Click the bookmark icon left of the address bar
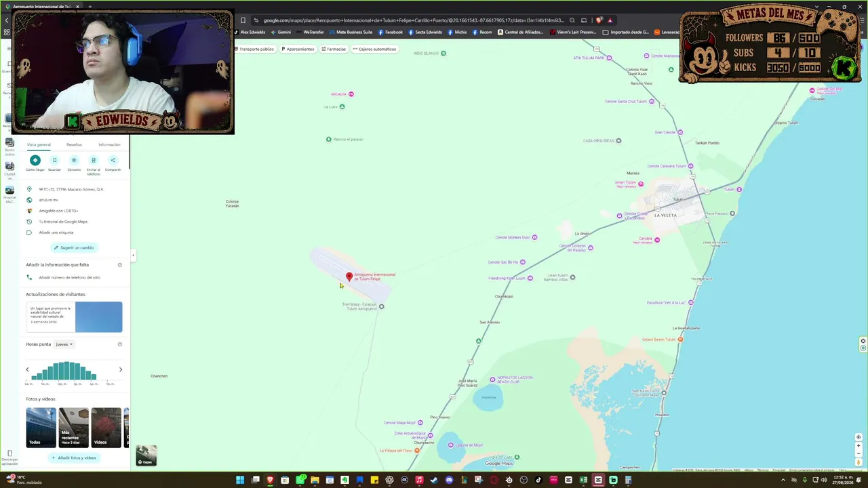Screen dimensions: 868x488 [243, 20]
